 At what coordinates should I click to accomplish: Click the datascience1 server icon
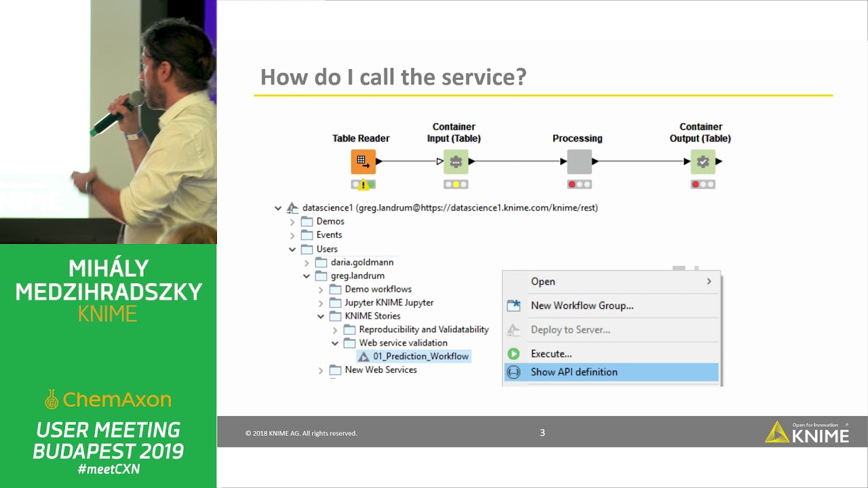[292, 208]
